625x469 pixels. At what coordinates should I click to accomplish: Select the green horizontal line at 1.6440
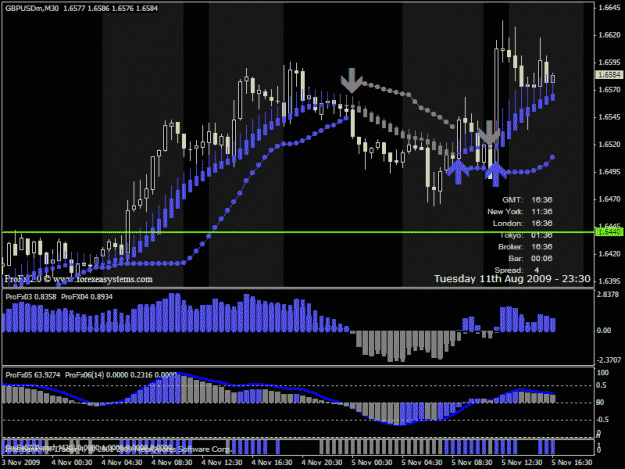coord(298,232)
